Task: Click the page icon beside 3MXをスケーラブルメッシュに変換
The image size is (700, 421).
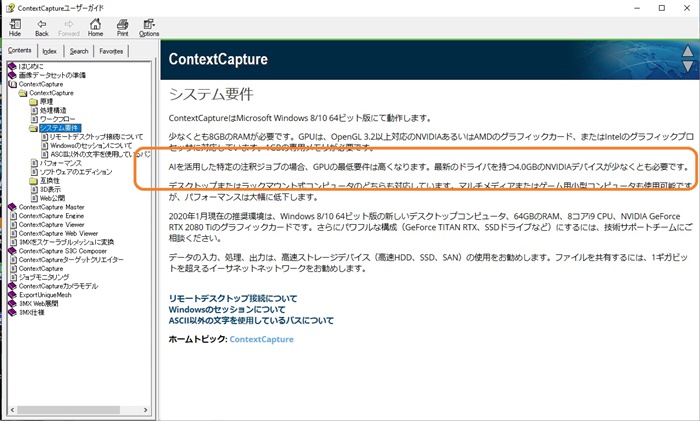Action: pos(13,242)
